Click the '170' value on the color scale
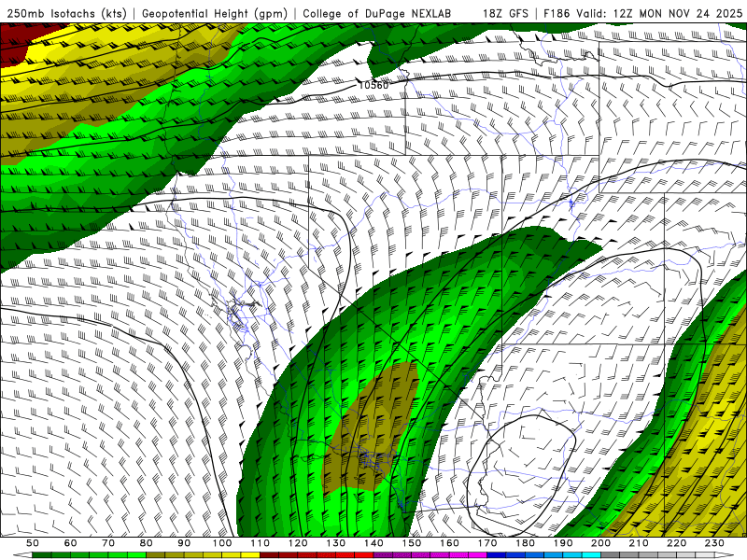747x560 pixels. tap(487, 543)
